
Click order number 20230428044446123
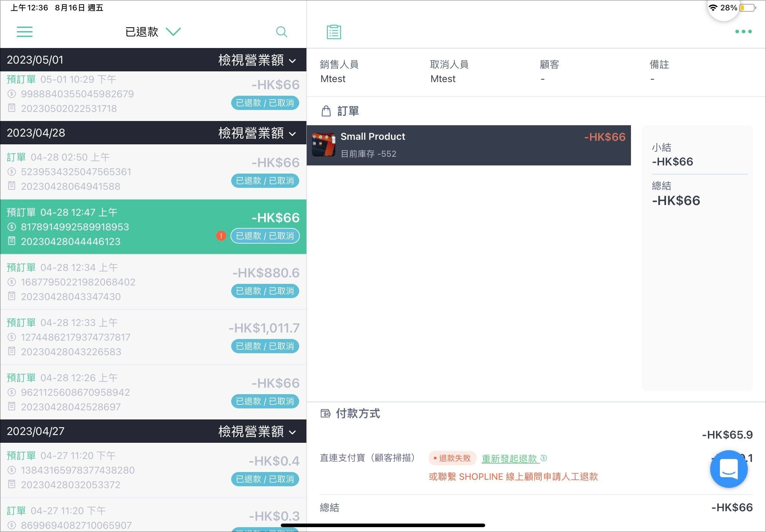(71, 241)
